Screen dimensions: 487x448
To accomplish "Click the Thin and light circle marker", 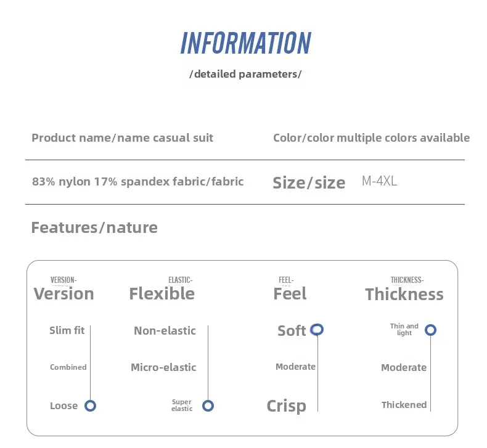I will pyautogui.click(x=431, y=330).
